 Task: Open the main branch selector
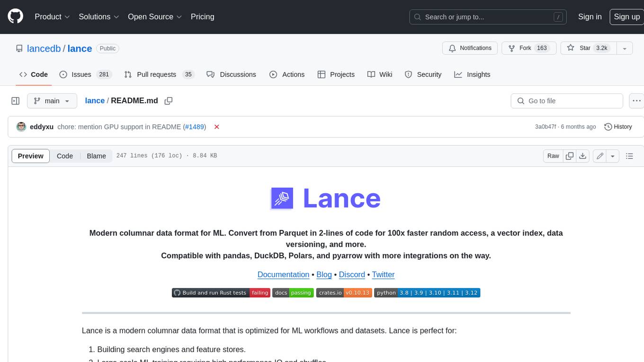pos(52,101)
